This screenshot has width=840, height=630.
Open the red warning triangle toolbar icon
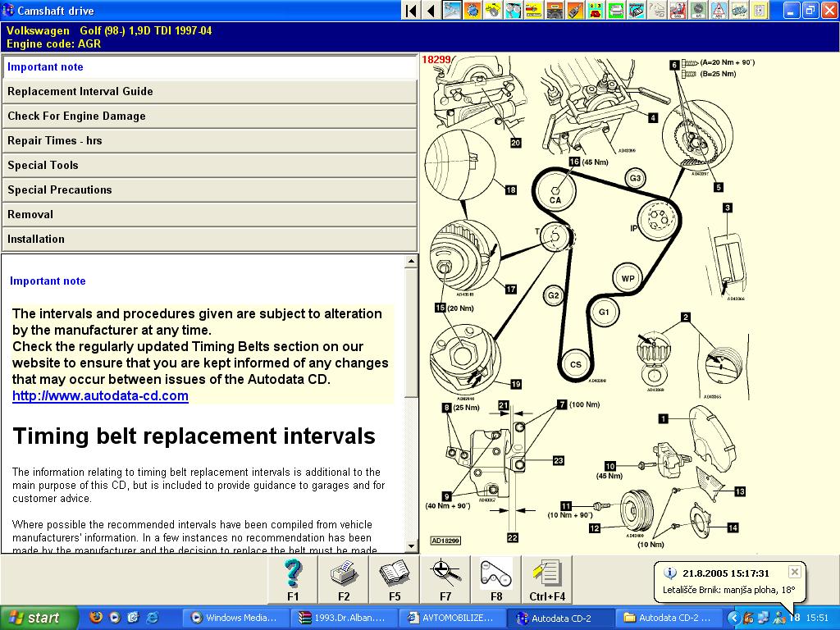(x=719, y=10)
